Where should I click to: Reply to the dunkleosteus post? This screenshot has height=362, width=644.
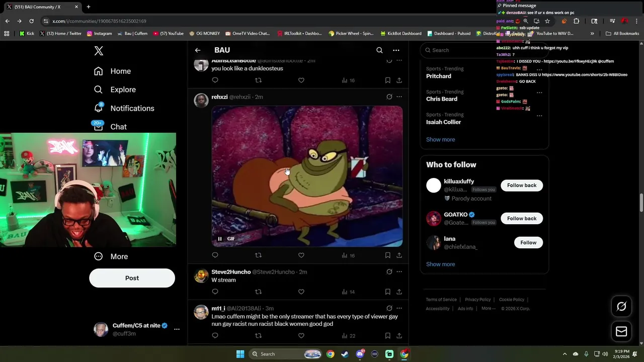215,80
